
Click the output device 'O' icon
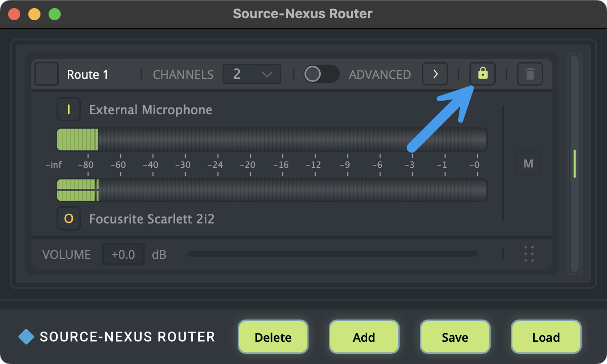[69, 218]
